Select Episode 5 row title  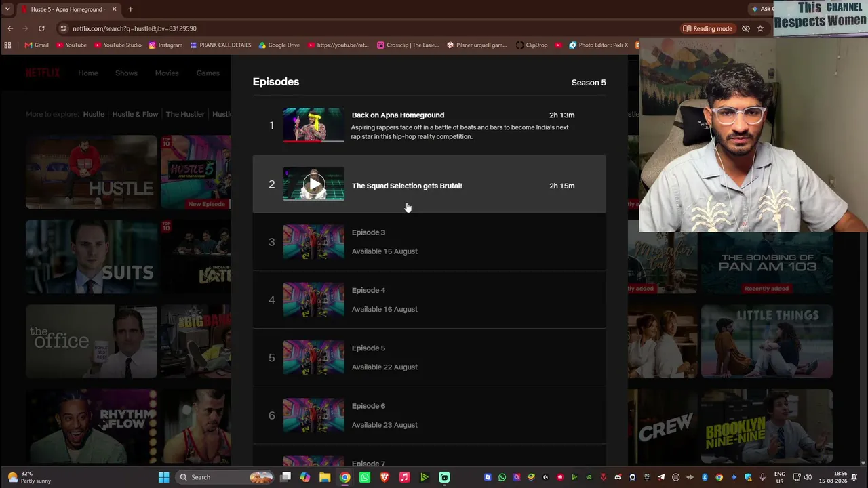pyautogui.click(x=368, y=348)
